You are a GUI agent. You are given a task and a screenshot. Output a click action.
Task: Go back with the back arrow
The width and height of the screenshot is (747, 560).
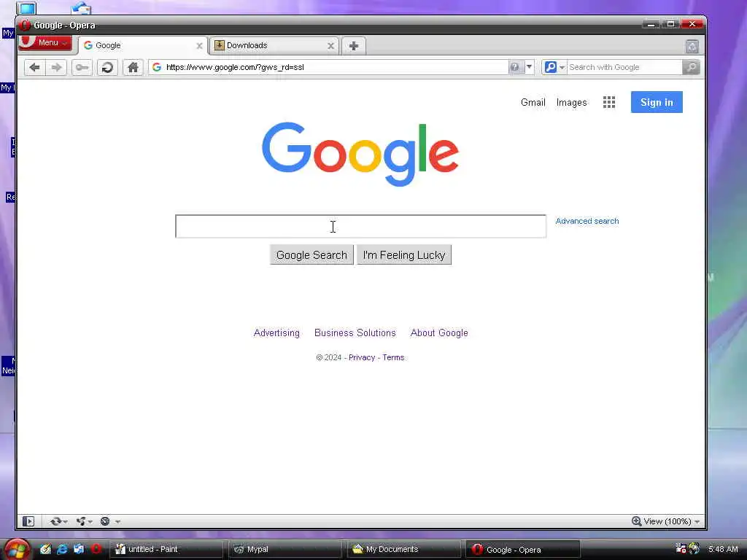coord(35,68)
